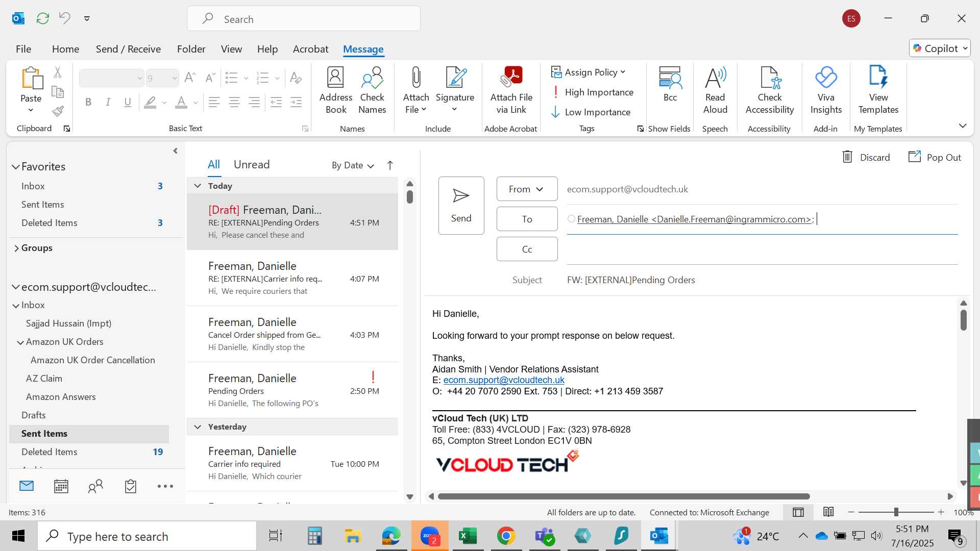Click the Paste clipboard icon
980x551 pixels.
pyautogui.click(x=31, y=79)
